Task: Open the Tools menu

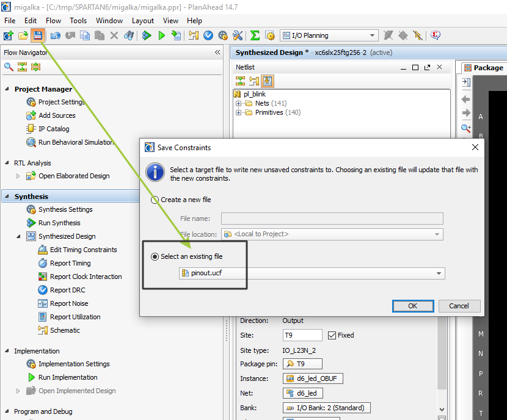Action: point(78,21)
